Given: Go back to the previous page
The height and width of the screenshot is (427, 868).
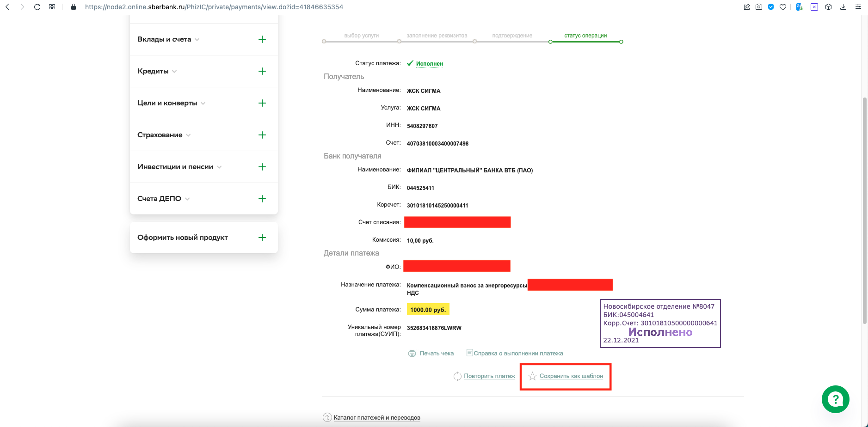Looking at the screenshot, I should 7,7.
